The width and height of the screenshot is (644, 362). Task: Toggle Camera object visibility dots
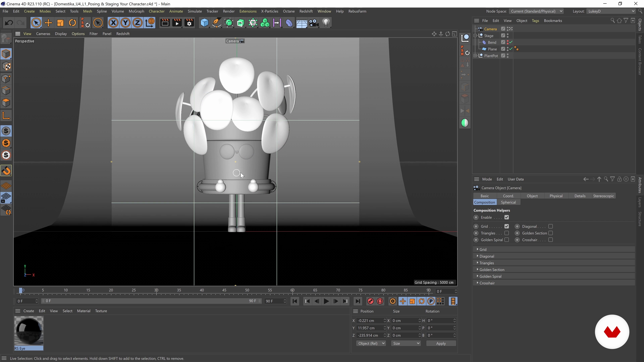point(508,29)
